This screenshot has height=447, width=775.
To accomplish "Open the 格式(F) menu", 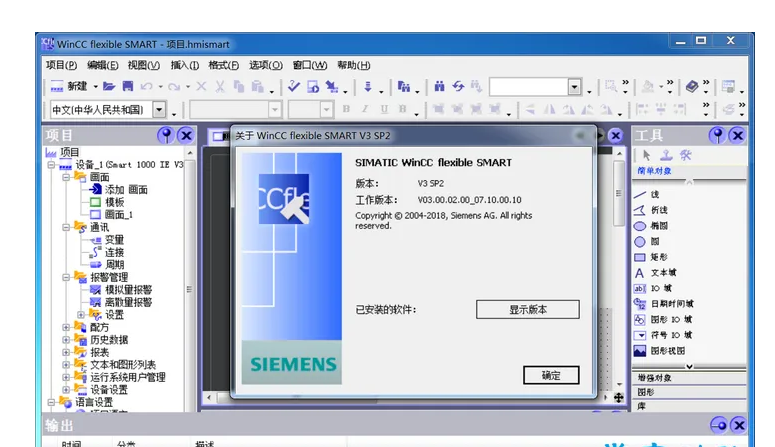I will (223, 65).
